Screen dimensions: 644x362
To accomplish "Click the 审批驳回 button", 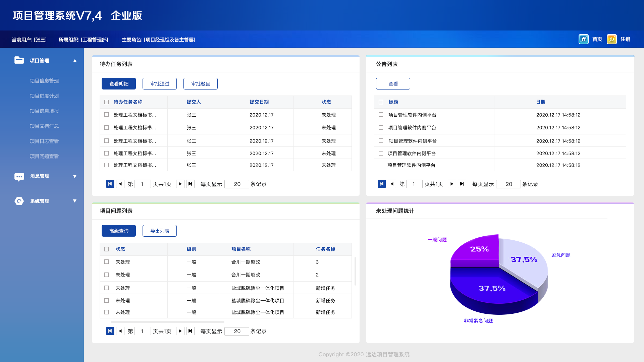I will pyautogui.click(x=201, y=84).
